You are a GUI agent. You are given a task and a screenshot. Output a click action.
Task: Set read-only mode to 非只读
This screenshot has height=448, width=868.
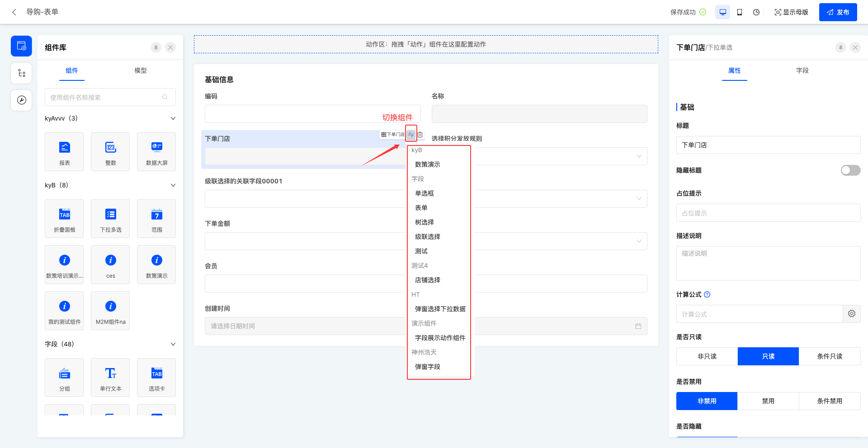[707, 356]
